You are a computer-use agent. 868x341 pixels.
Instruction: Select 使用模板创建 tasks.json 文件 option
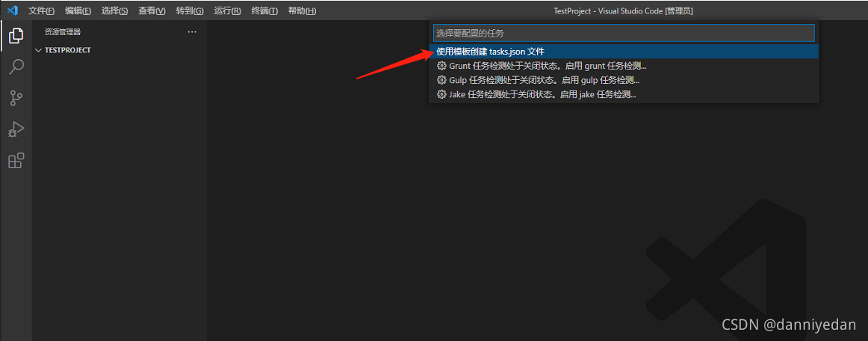click(624, 52)
